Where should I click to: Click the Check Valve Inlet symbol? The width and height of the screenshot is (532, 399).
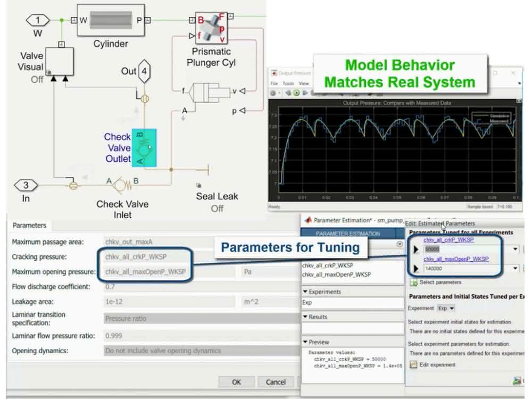122,185
